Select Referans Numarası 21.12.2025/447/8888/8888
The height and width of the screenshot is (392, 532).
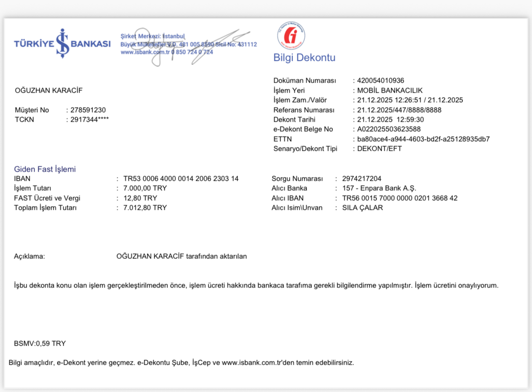point(399,110)
